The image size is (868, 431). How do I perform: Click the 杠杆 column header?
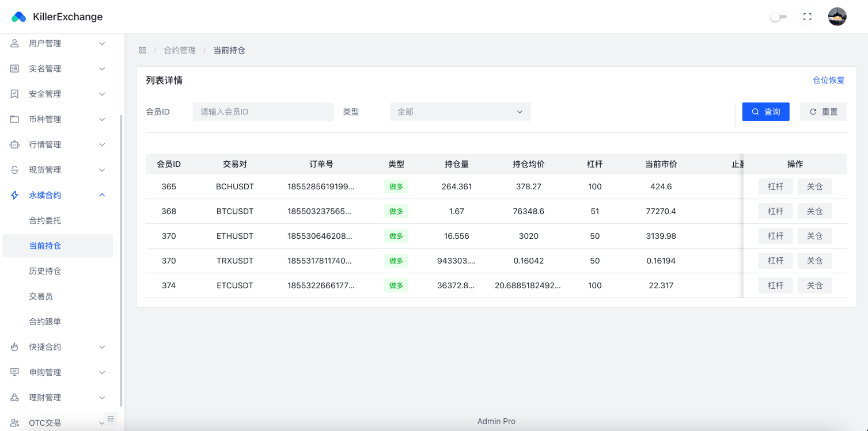click(595, 164)
